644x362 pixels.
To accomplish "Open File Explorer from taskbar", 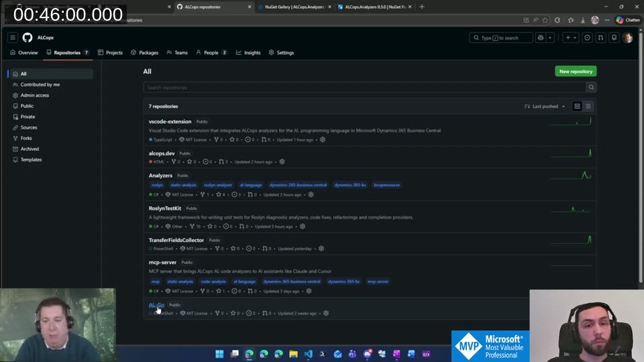I will (x=293, y=354).
